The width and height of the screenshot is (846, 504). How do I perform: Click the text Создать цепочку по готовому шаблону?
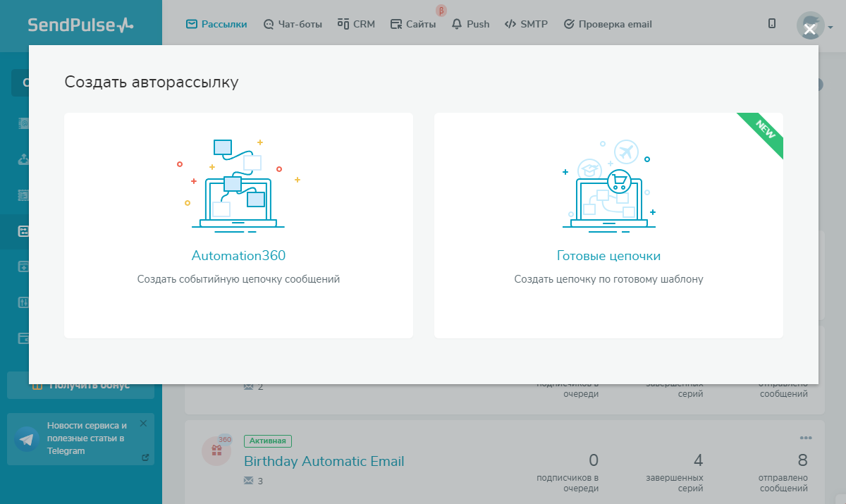click(x=608, y=279)
